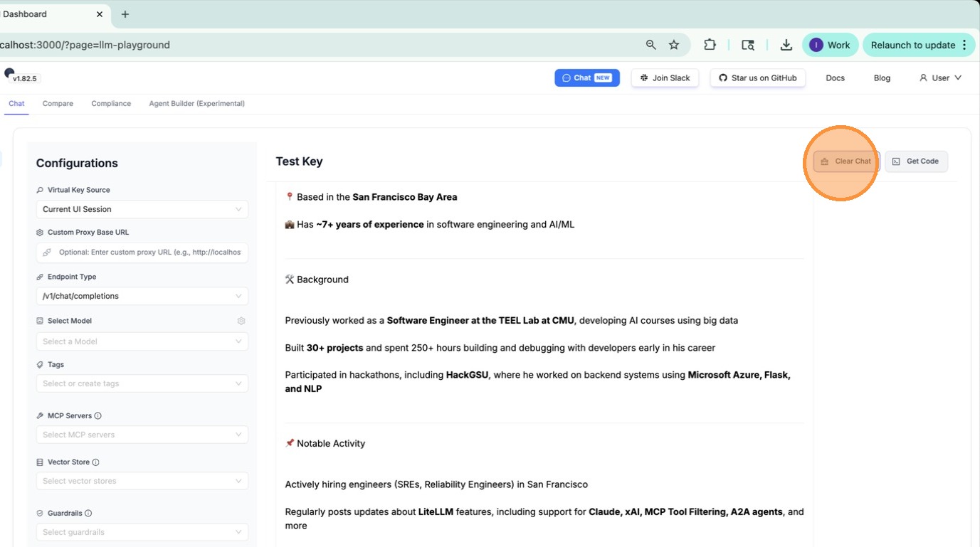This screenshot has height=547, width=980.
Task: Switch to the Compare tab
Action: tap(58, 104)
